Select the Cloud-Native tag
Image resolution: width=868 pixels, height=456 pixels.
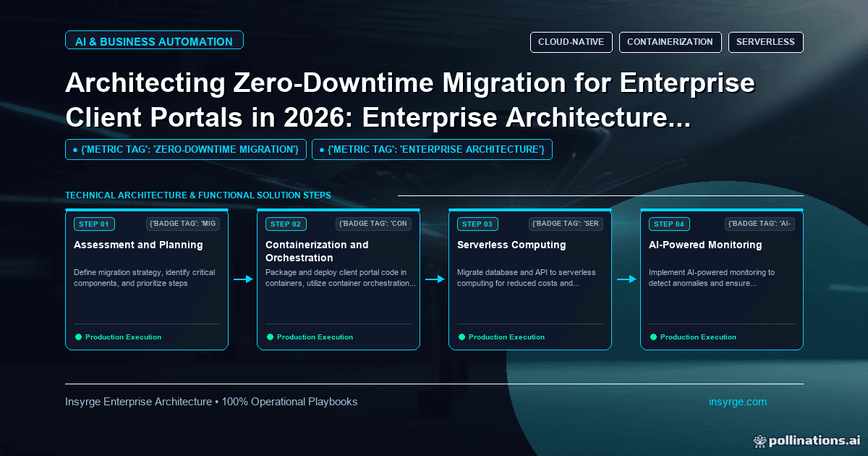click(571, 42)
